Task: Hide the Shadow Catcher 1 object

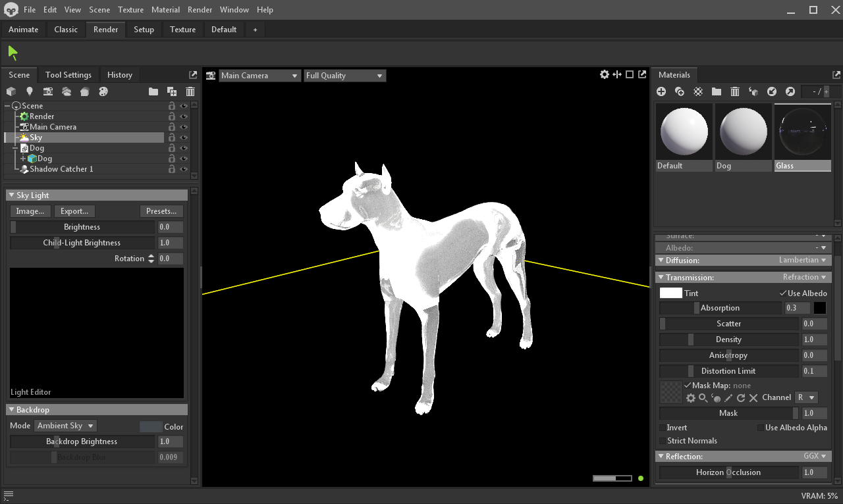Action: click(184, 169)
